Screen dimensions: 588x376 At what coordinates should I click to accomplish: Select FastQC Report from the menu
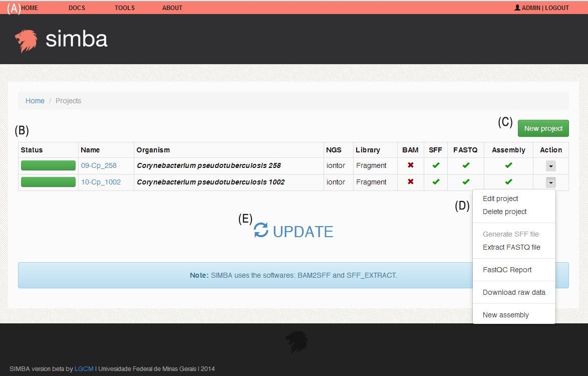coord(507,270)
